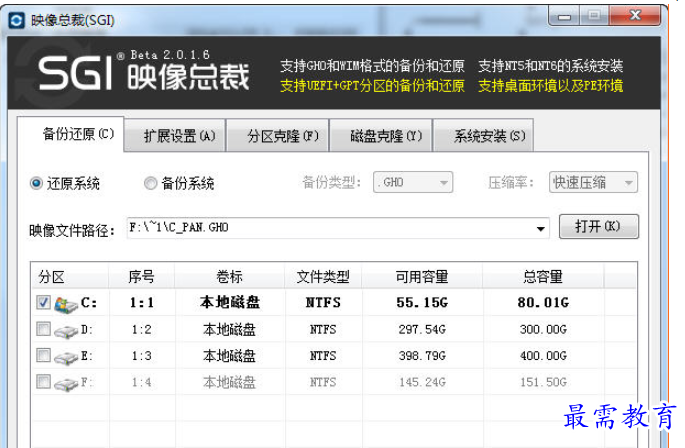The image size is (685, 448).
Task: Click the 145.24G free capacity cell
Action: click(422, 382)
